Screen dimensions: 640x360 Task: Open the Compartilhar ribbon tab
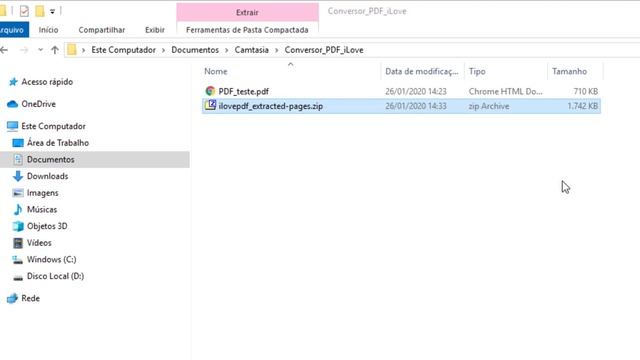click(102, 30)
